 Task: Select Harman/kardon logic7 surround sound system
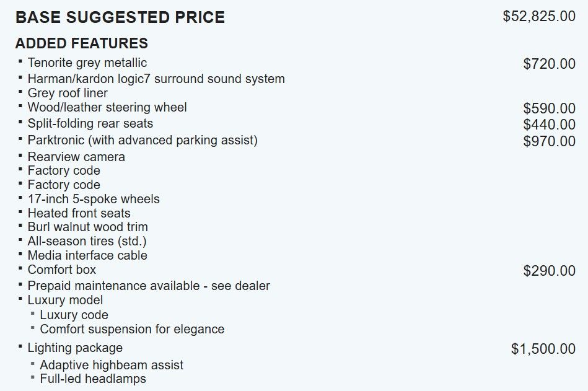click(x=156, y=79)
